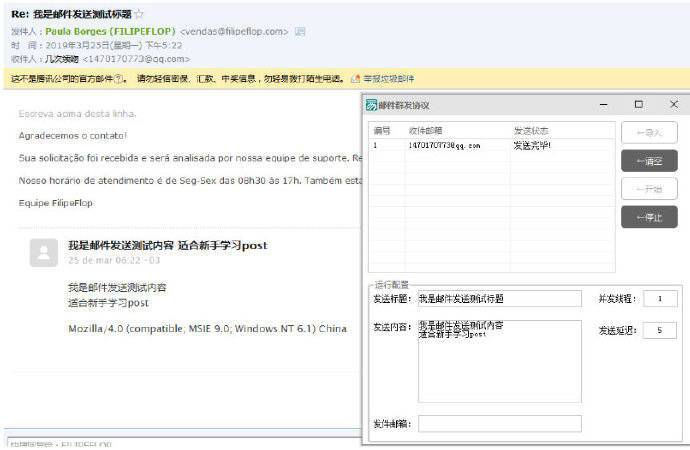
Task: Click sender address vendas@filipeflop.com
Action: (x=234, y=32)
